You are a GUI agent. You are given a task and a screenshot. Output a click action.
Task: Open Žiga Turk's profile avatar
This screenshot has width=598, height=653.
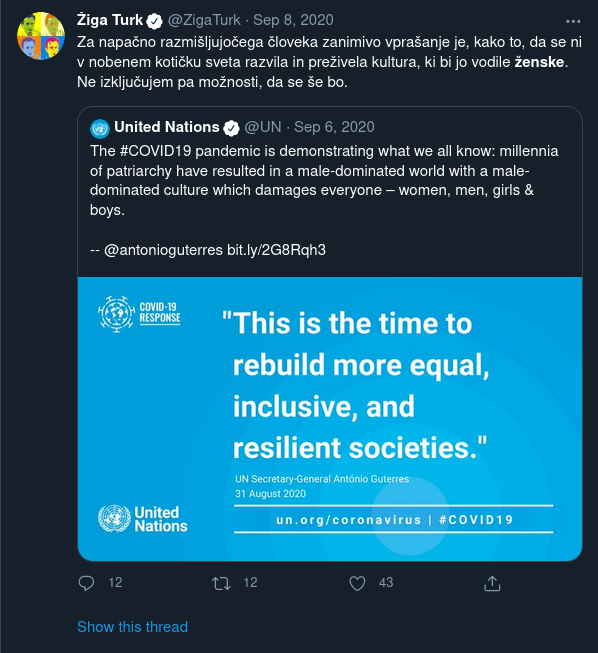tap(41, 36)
